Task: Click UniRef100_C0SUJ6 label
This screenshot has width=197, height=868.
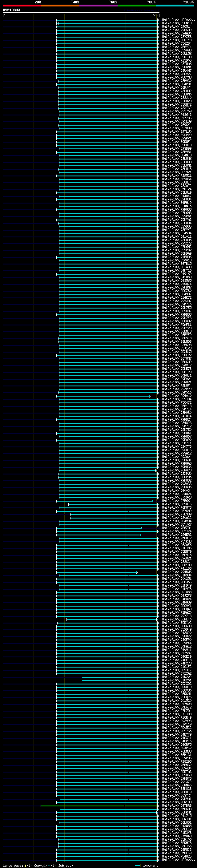Action: [x=176, y=504]
